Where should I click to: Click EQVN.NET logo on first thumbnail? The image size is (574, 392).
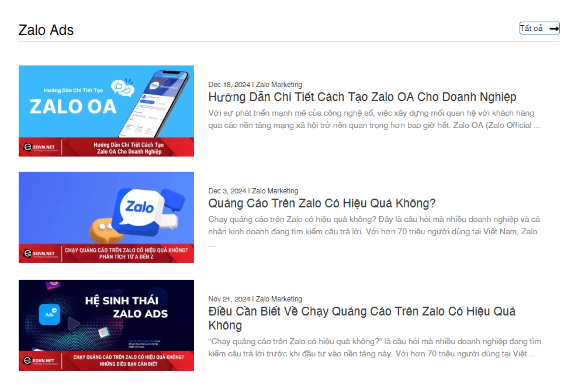pyautogui.click(x=39, y=147)
